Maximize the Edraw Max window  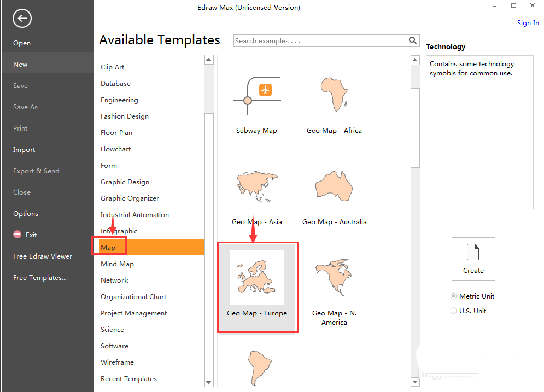point(513,5)
